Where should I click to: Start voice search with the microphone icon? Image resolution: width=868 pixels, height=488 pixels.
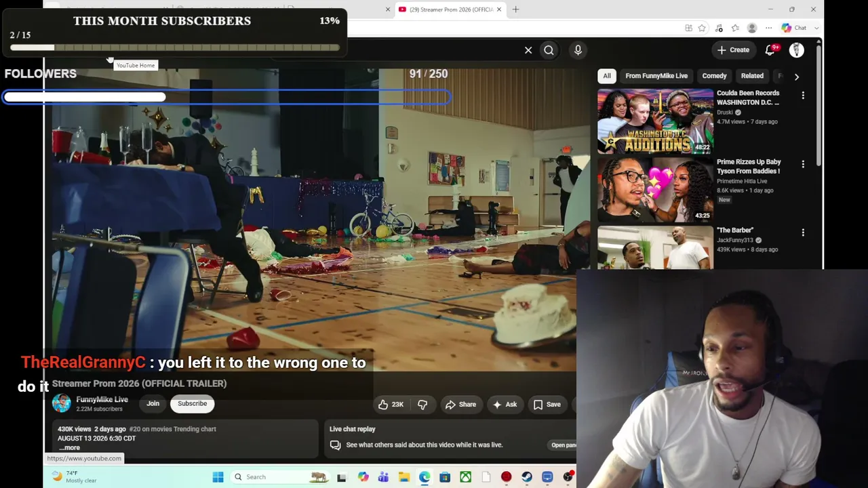(578, 49)
